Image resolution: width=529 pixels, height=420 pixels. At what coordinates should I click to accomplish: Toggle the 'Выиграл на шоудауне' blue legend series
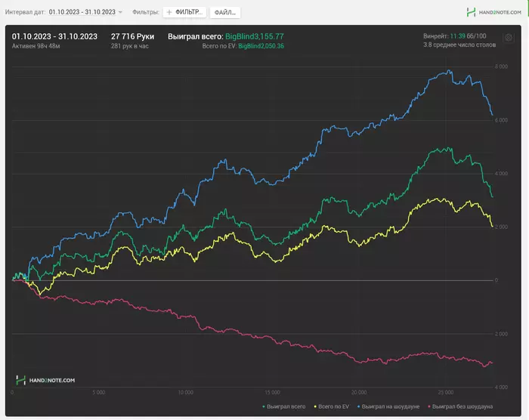click(388, 406)
